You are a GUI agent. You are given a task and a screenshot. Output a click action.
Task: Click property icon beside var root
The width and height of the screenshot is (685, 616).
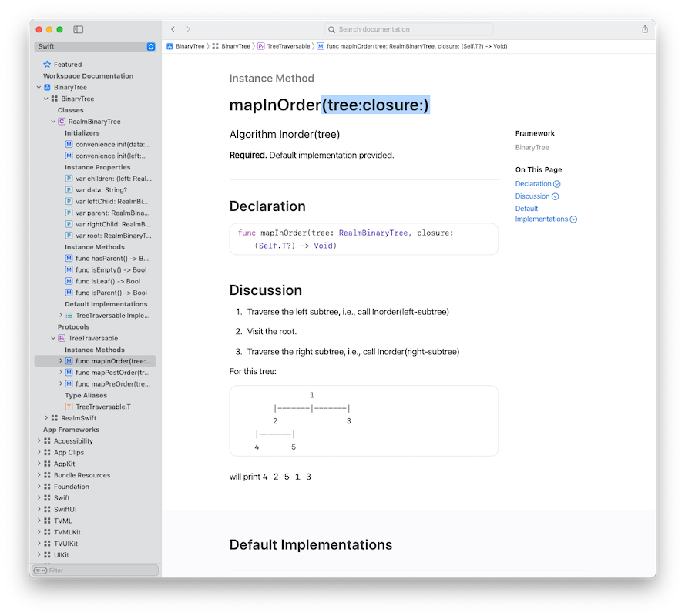[x=69, y=236]
